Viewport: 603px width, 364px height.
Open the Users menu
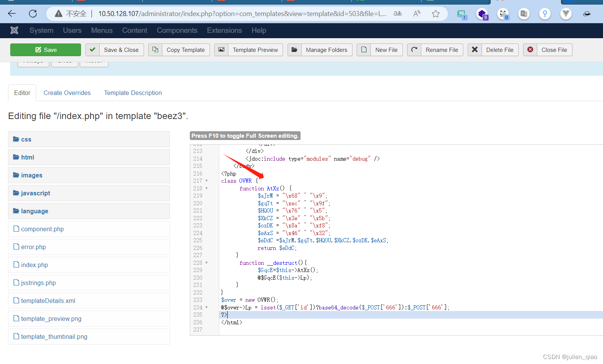pos(72,31)
